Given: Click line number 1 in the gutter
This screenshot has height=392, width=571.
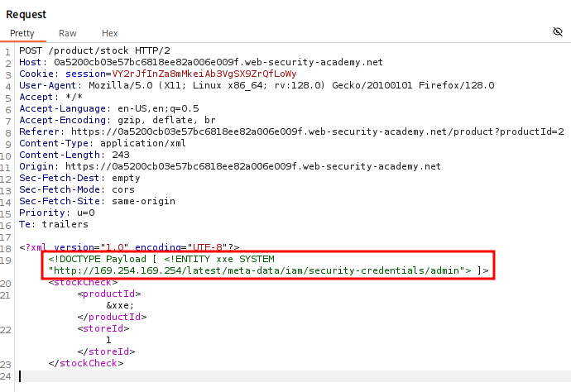Looking at the screenshot, I should pos(7,52).
